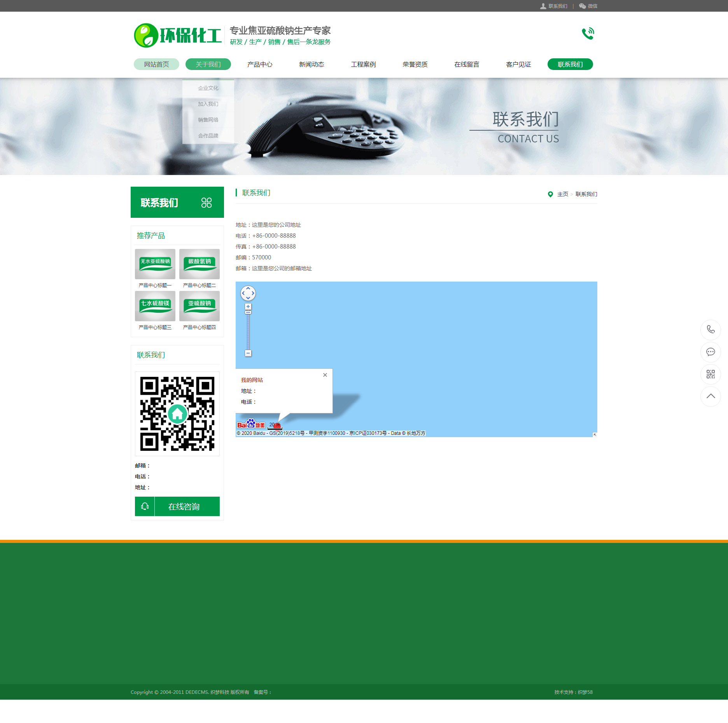Open the 亚硫酸钠 product thumbnail
This screenshot has height=723, width=728.
199,306
